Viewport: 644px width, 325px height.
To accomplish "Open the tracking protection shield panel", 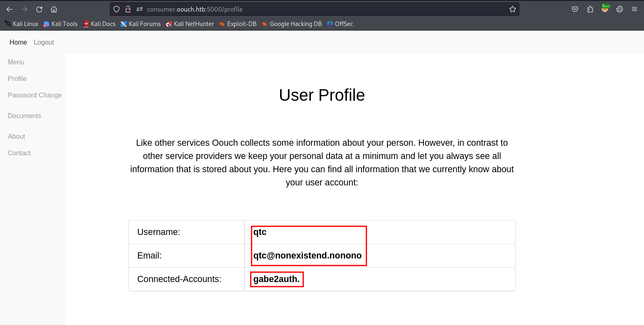I will [x=117, y=9].
